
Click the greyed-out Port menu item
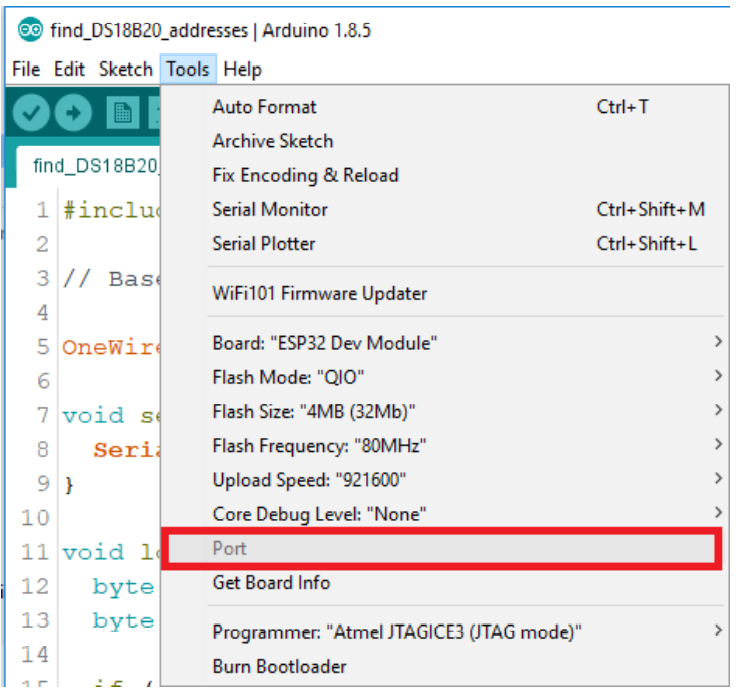point(441,549)
